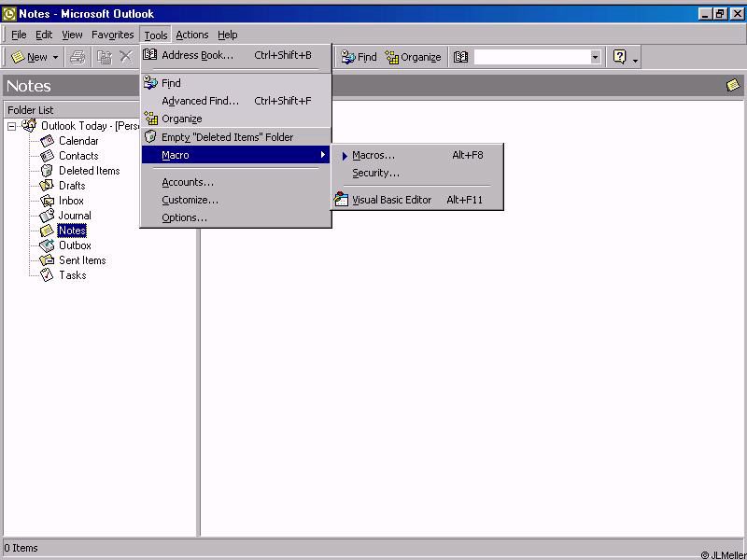Select the Outbox folder
The width and height of the screenshot is (747, 560).
(75, 245)
